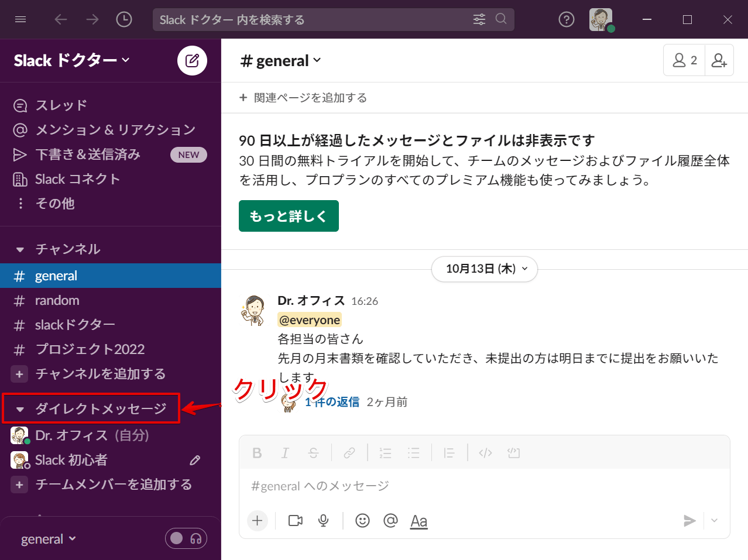Record a video clip with the camera icon

click(x=295, y=520)
